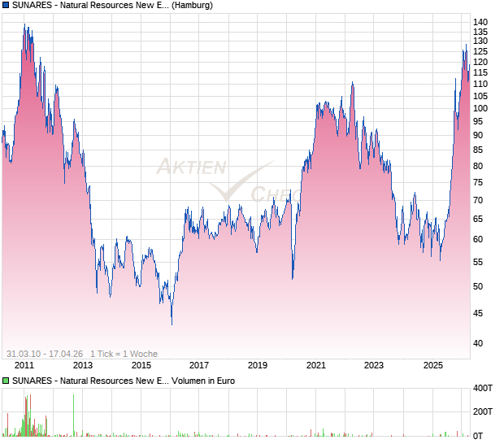Screen dimensions: 504x444
Task: Click the 2011 x-axis label
Action: [x=24, y=365]
